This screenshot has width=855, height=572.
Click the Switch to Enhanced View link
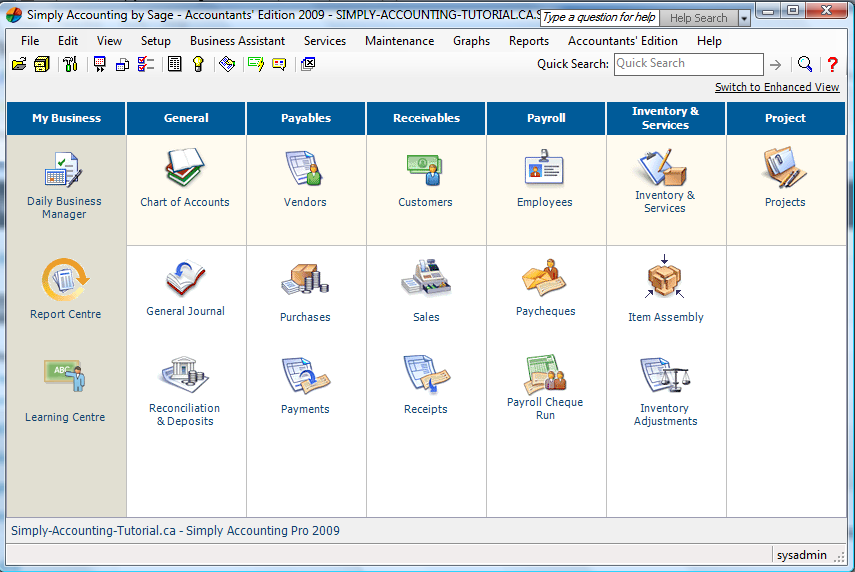point(777,87)
